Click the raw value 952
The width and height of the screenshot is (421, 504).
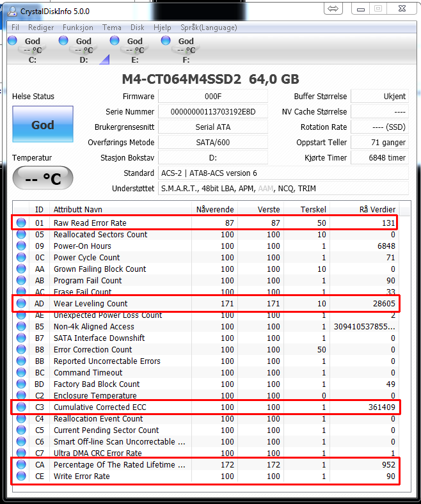point(388,465)
